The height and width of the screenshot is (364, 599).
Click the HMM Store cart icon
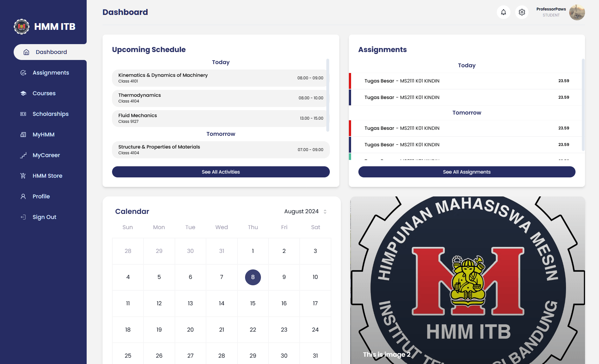[x=23, y=176]
